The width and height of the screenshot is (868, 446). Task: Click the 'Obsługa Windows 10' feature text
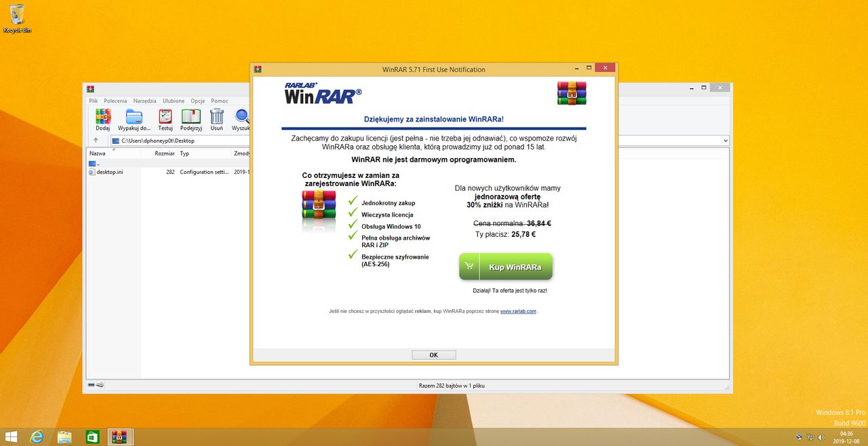391,227
